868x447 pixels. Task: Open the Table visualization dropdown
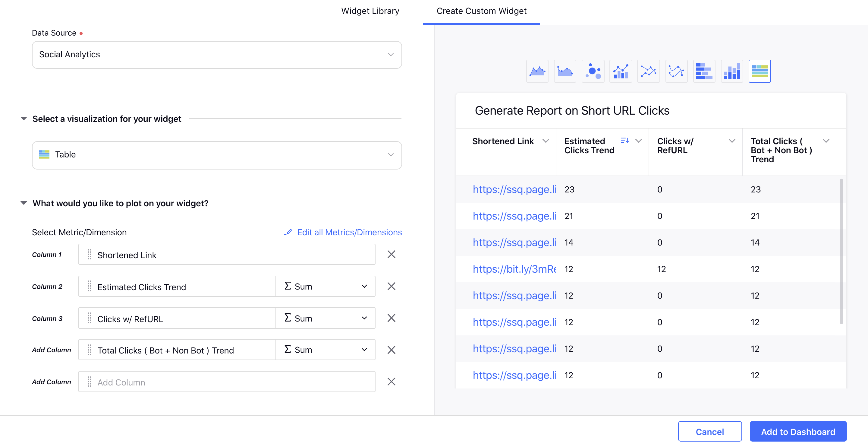[x=217, y=155]
